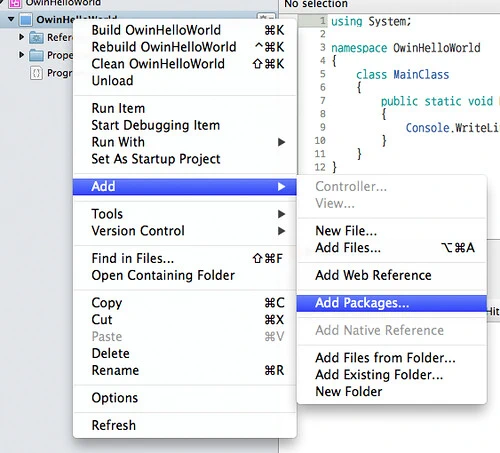500x453 pixels.
Task: Click the Program file icon
Action: [36, 73]
